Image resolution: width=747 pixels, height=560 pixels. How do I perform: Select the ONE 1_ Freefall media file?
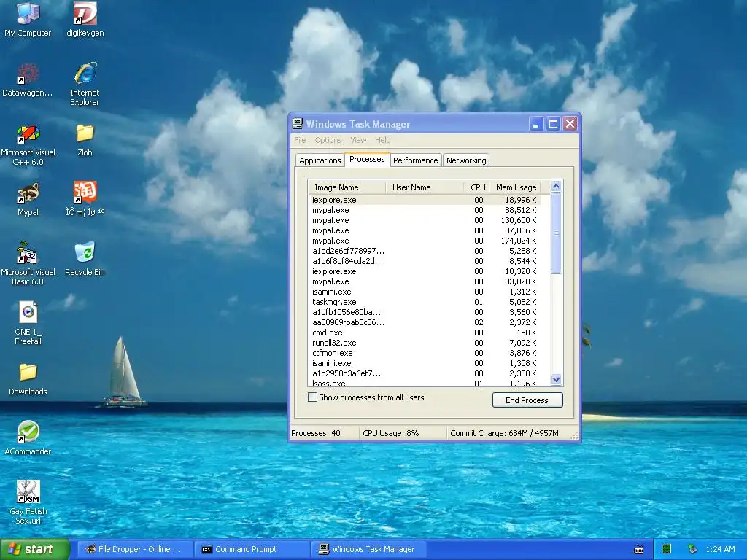point(28,323)
